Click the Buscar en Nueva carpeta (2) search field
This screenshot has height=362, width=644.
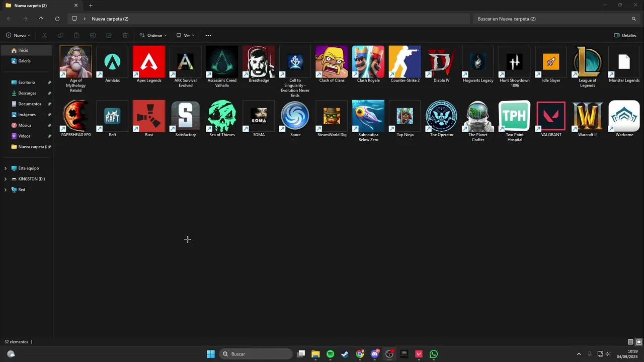(556, 19)
